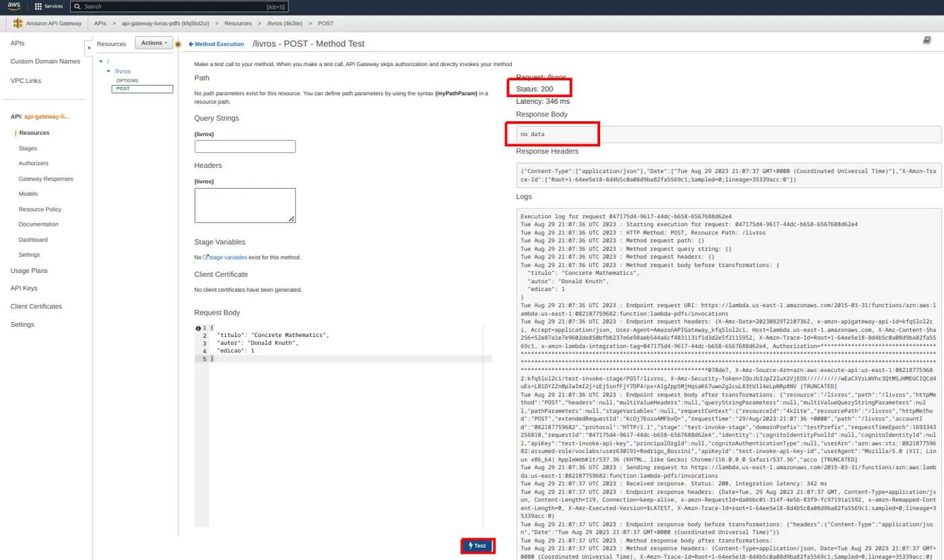Open the Services grid menu
Image resolution: width=944 pixels, height=560 pixels.
coord(49,6)
